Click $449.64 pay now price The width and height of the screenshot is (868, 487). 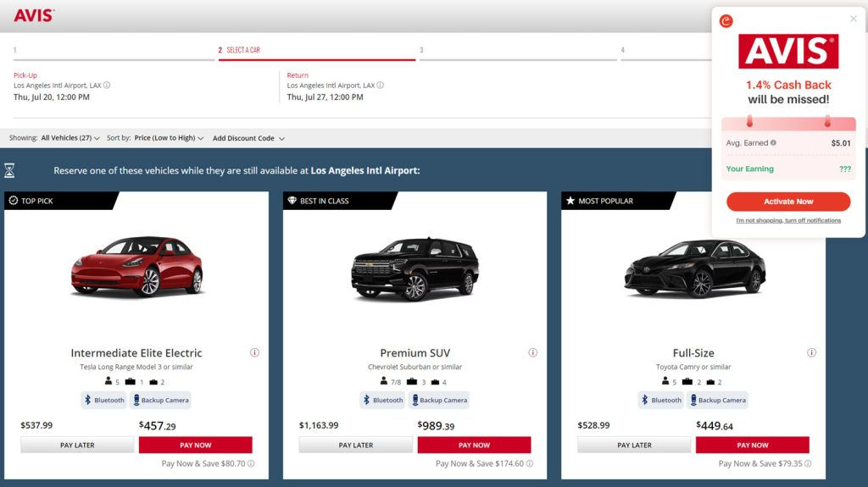click(714, 425)
